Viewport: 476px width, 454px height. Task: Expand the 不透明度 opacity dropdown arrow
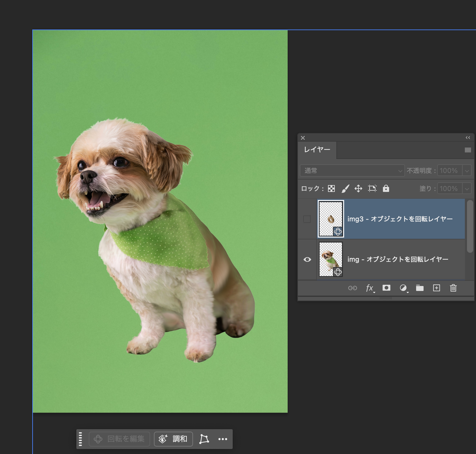[467, 170]
